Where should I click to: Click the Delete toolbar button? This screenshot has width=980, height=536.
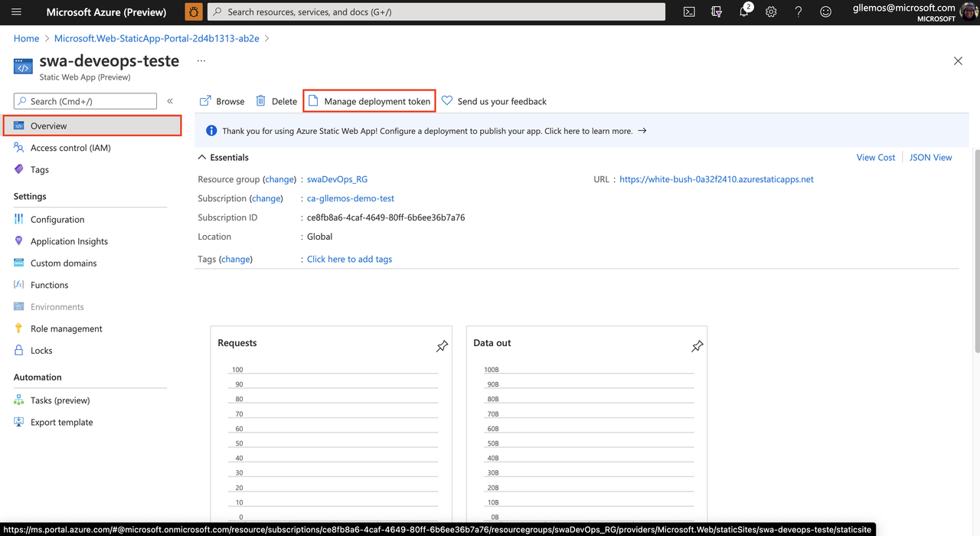[x=276, y=101]
